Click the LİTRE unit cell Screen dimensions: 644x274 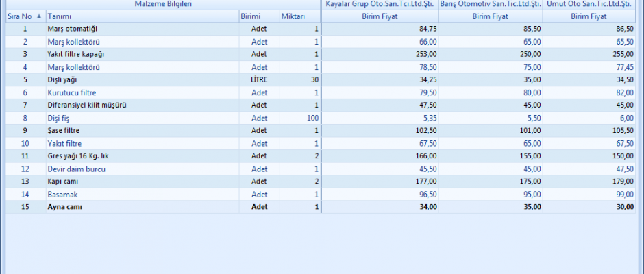click(x=258, y=79)
